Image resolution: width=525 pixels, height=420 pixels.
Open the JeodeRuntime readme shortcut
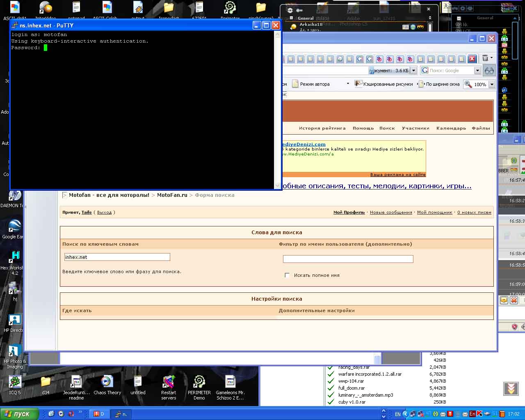click(76, 388)
